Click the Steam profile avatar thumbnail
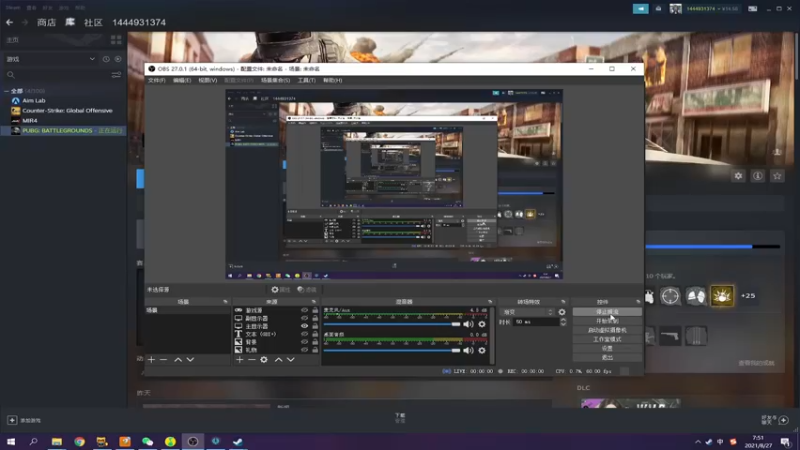The height and width of the screenshot is (450, 800). (x=676, y=9)
